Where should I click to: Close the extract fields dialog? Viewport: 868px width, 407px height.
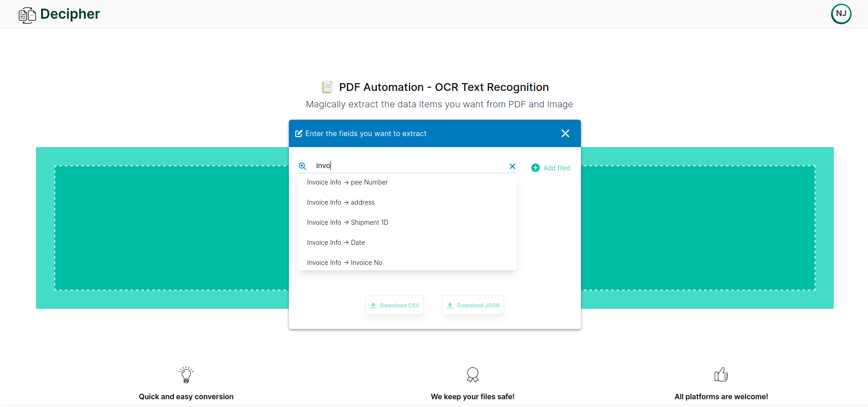click(565, 133)
